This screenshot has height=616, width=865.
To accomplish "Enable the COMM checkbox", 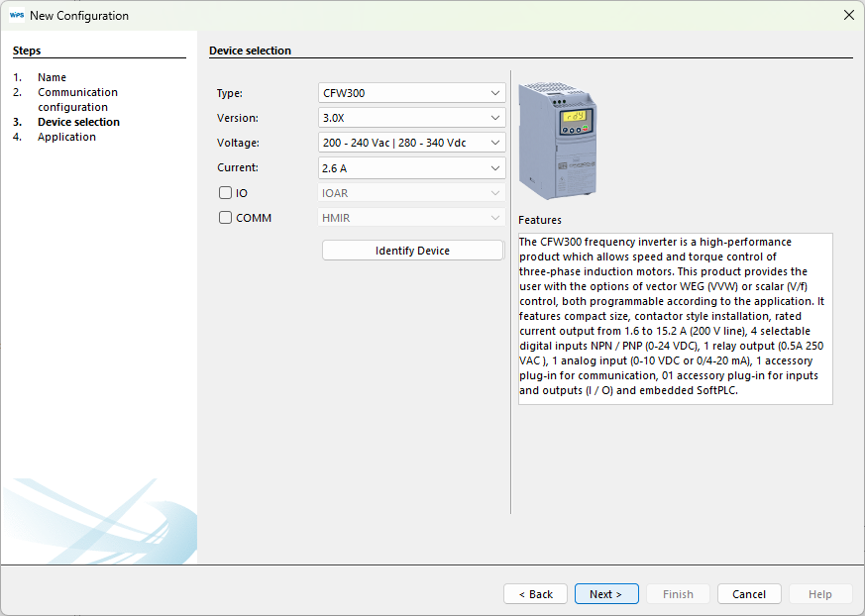I will point(223,217).
